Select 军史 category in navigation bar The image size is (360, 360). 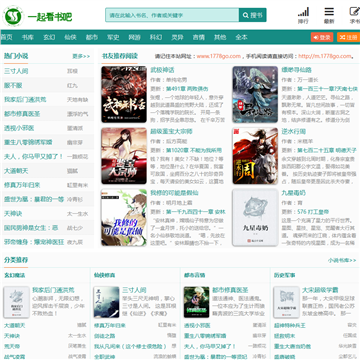(x=113, y=37)
